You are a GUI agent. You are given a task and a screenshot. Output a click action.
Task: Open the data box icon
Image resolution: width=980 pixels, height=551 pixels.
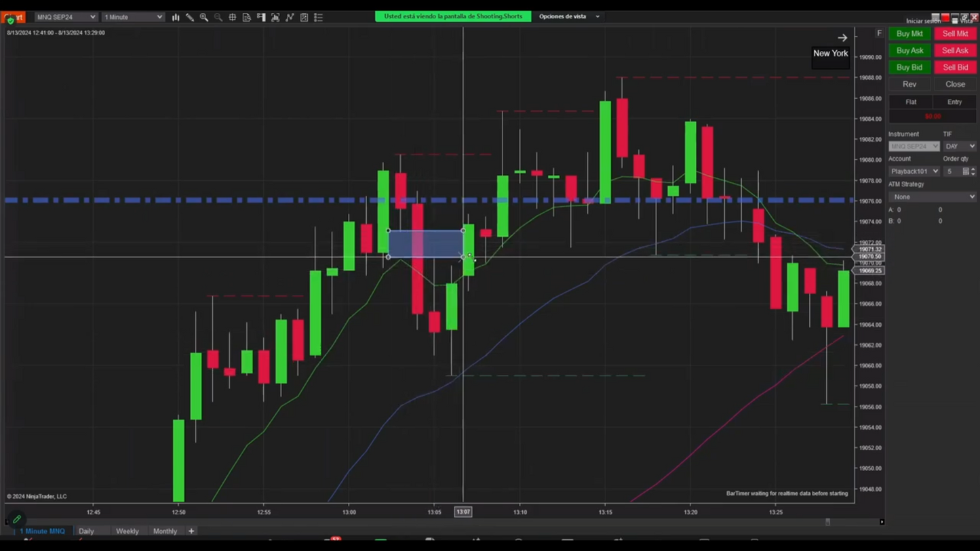point(247,17)
